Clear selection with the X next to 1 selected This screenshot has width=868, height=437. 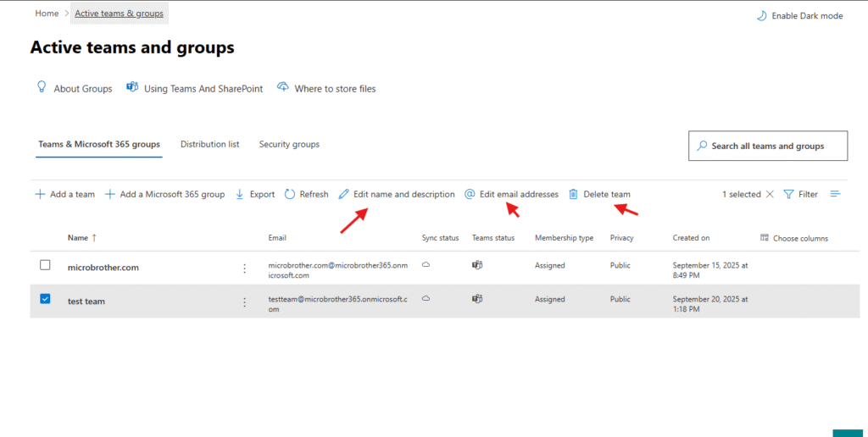point(770,195)
